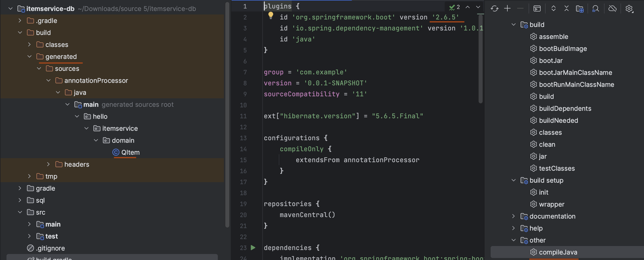Click 'extendsFrom annotationProcessor' code line

point(357,160)
